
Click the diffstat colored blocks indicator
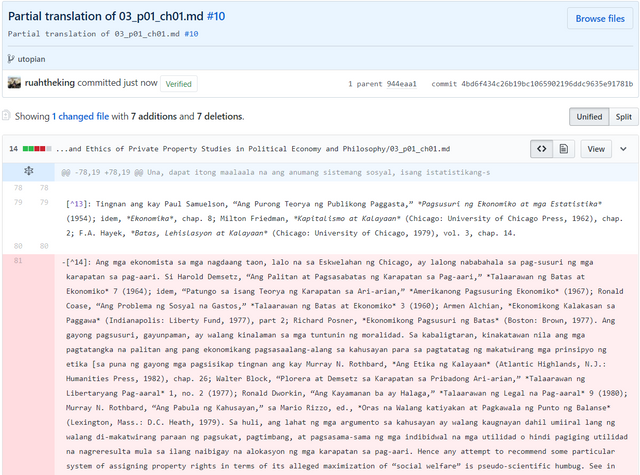pos(37,149)
